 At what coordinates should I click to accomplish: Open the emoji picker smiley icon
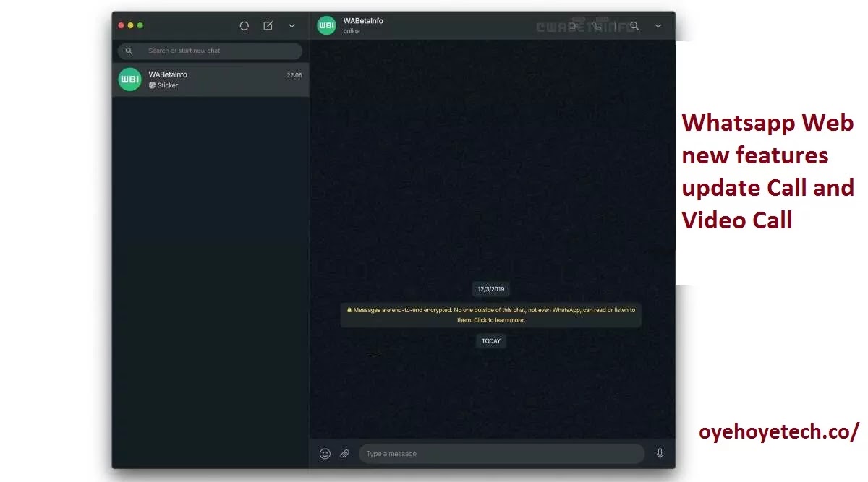pos(325,454)
